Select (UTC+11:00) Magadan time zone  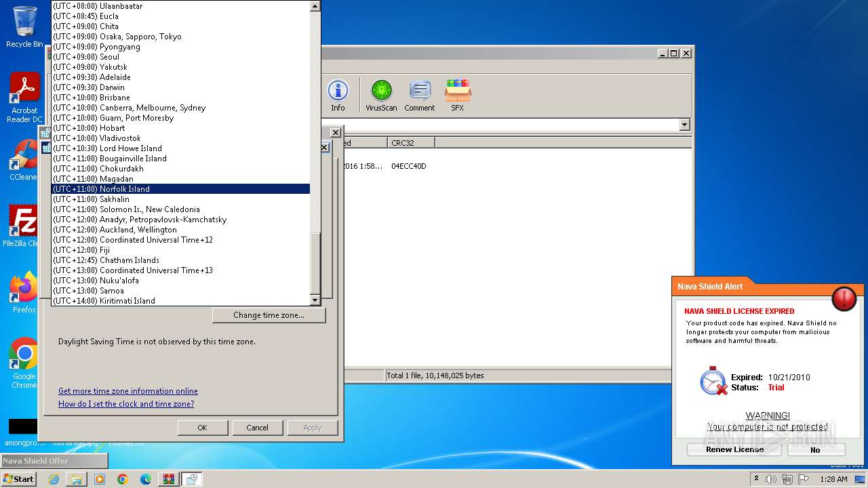click(x=181, y=179)
